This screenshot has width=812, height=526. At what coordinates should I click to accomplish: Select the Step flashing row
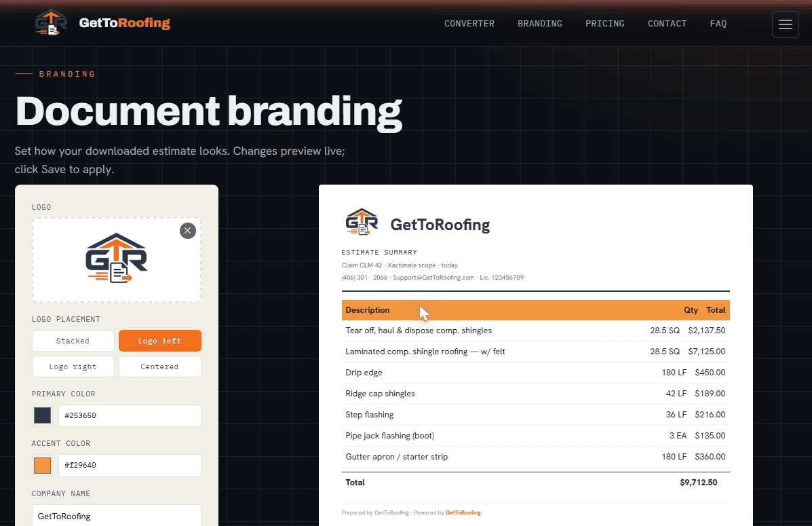[535, 415]
